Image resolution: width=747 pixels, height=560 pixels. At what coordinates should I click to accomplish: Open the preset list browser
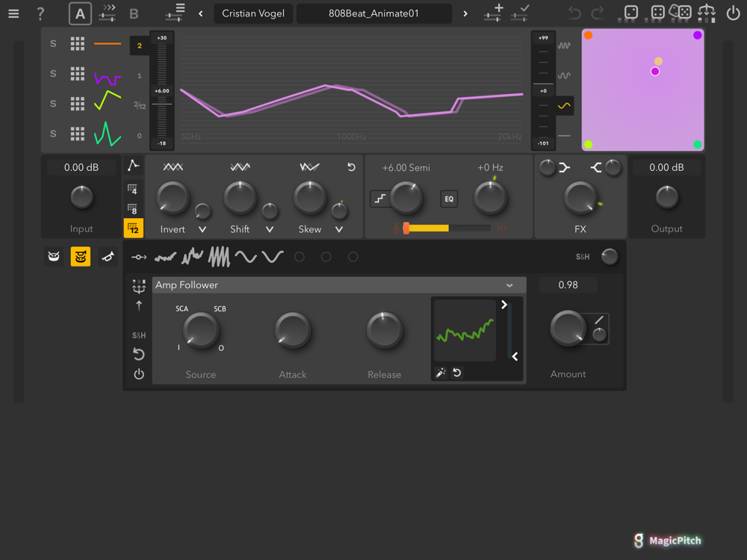pos(176,13)
